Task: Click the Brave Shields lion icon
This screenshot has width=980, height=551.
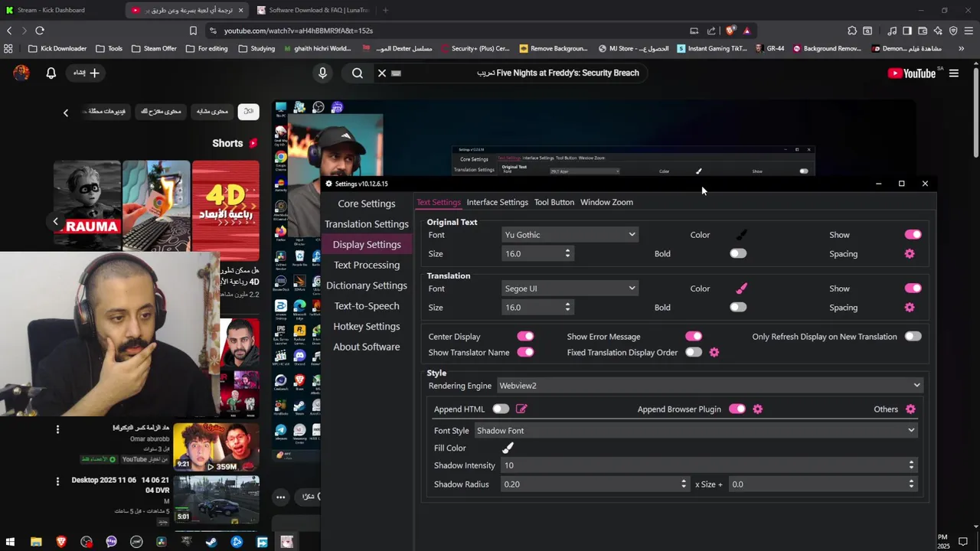Action: (x=730, y=31)
